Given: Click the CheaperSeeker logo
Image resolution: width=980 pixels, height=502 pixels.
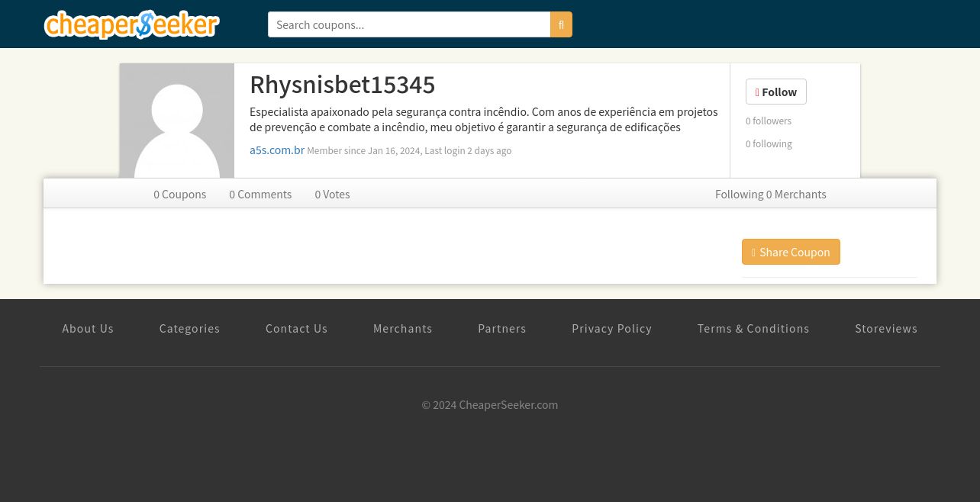Looking at the screenshot, I should tap(131, 24).
